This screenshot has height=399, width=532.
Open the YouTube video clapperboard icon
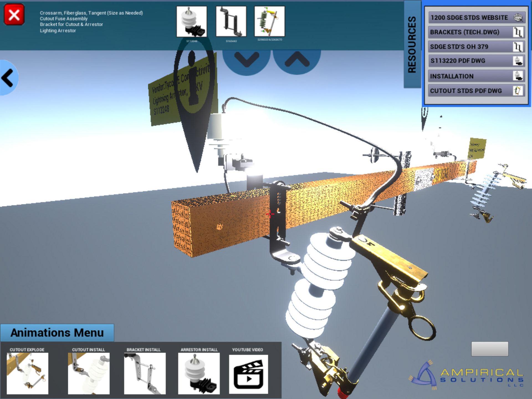click(248, 374)
